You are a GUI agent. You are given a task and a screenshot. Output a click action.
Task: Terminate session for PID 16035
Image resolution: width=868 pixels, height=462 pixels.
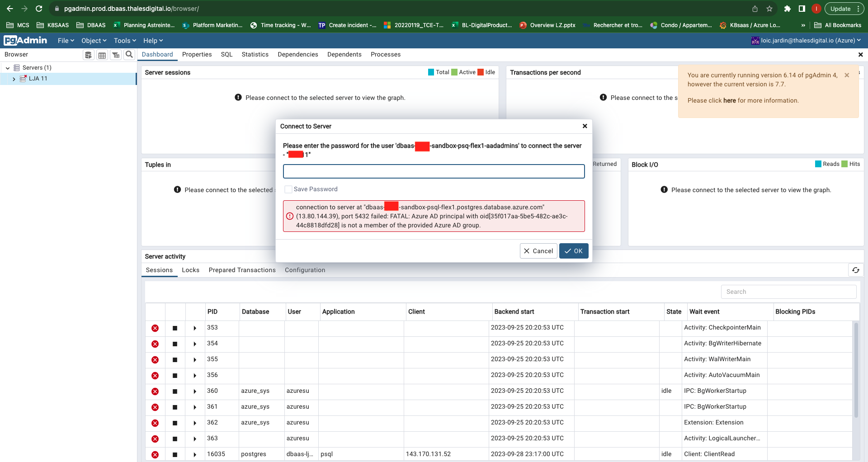pos(155,455)
